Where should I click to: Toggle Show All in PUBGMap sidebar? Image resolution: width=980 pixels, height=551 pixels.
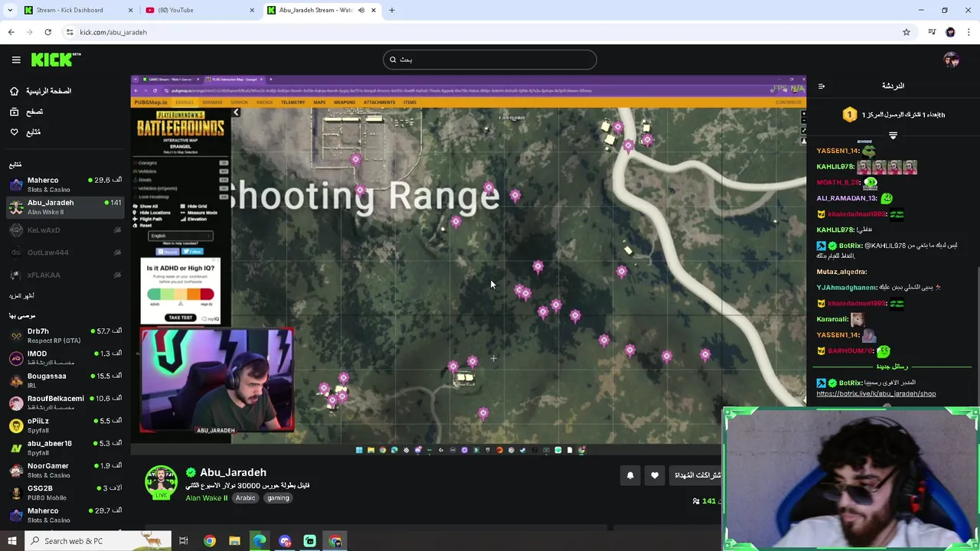click(145, 207)
